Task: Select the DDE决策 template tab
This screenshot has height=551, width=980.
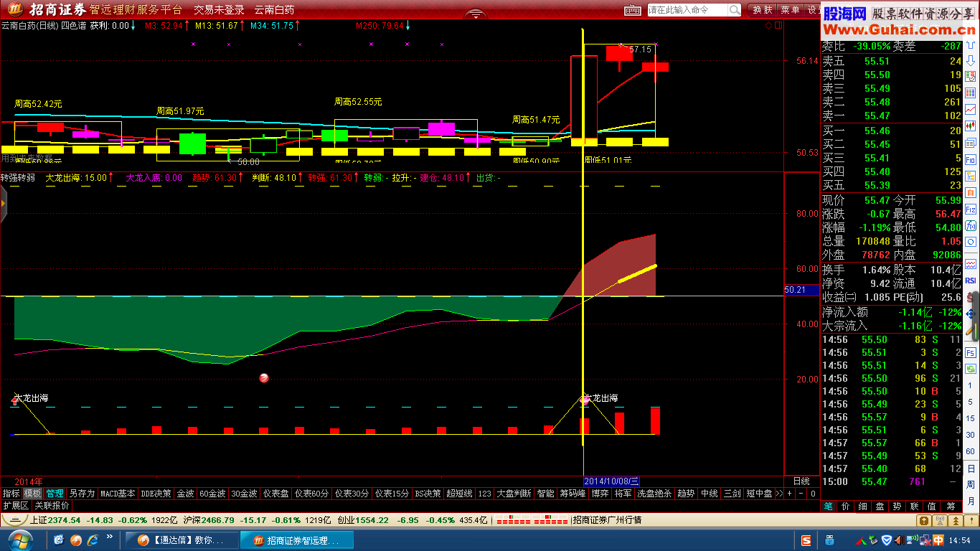Action: point(156,494)
